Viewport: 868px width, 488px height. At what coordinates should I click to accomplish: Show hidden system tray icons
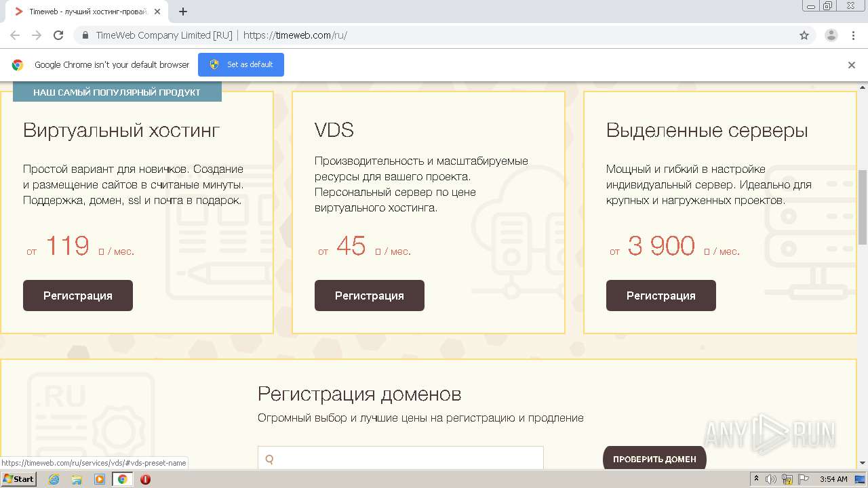point(756,479)
